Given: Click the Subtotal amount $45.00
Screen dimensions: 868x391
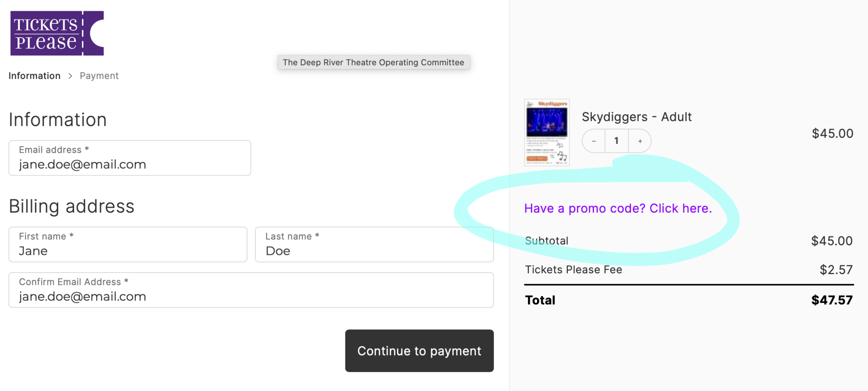Looking at the screenshot, I should 831,241.
